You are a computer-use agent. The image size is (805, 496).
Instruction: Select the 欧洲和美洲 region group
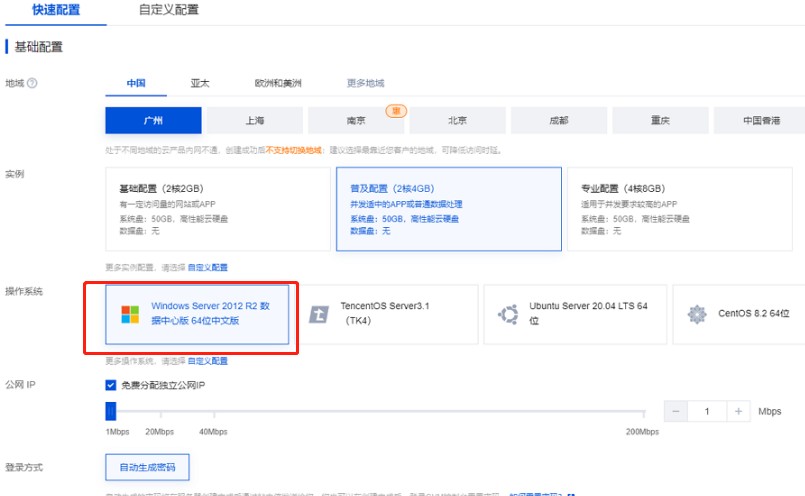278,83
